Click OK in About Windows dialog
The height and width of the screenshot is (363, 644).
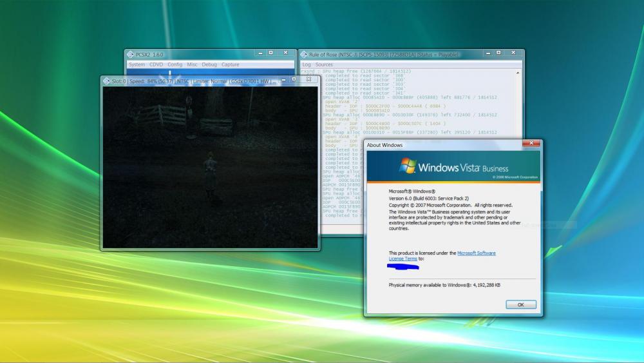(521, 304)
